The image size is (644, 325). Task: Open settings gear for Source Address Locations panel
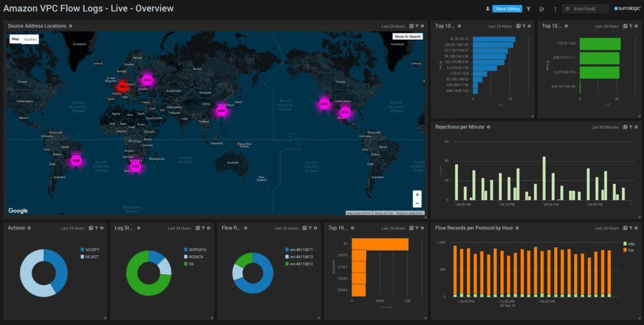(x=70, y=26)
